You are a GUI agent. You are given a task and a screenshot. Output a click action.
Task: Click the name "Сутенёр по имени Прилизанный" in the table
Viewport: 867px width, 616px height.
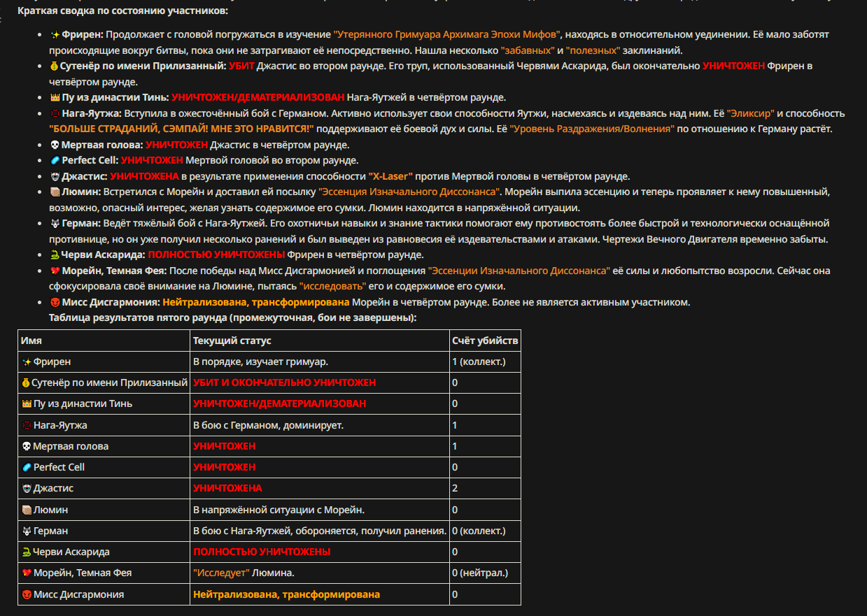pyautogui.click(x=110, y=382)
